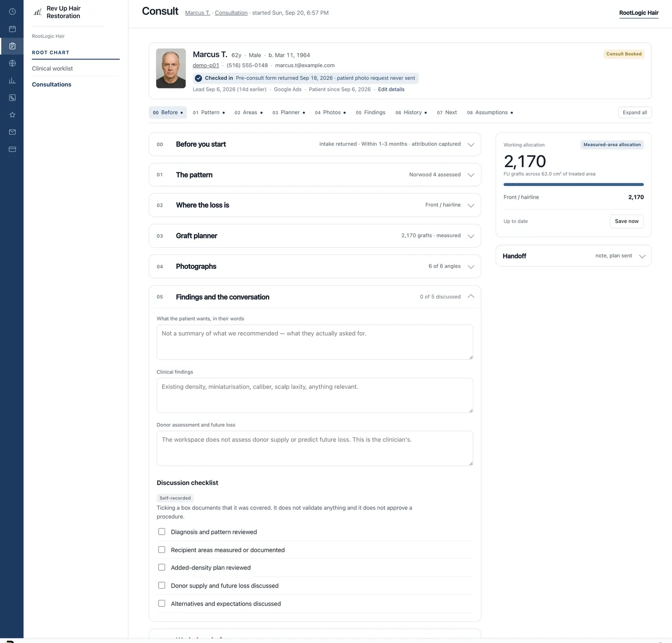The height and width of the screenshot is (643, 672).
Task: Click the Checked in checkmark badge icon
Action: point(198,78)
